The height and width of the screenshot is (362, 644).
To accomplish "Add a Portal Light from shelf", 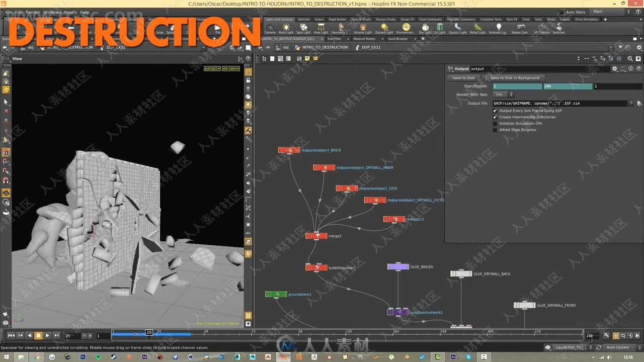I will pyautogui.click(x=477, y=29).
